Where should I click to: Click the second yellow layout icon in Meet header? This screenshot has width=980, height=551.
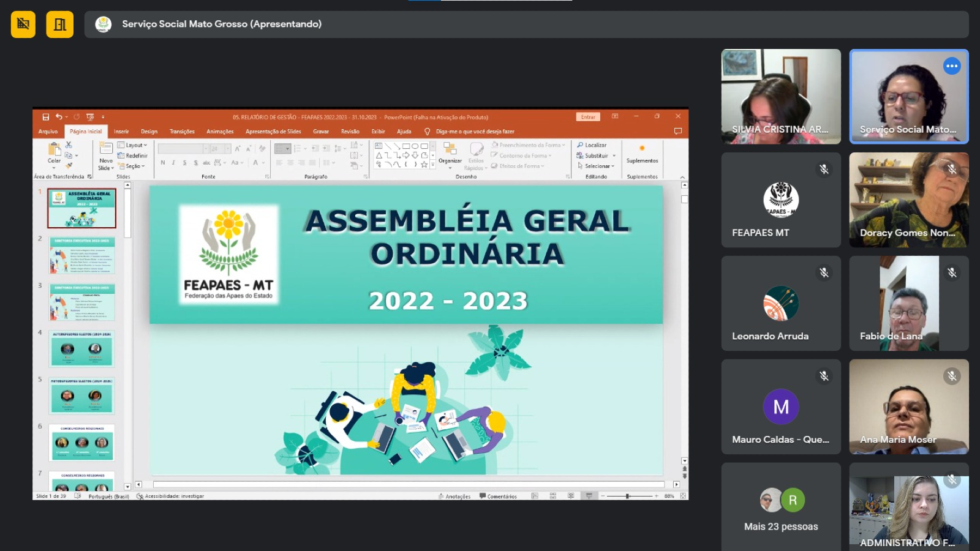point(60,24)
